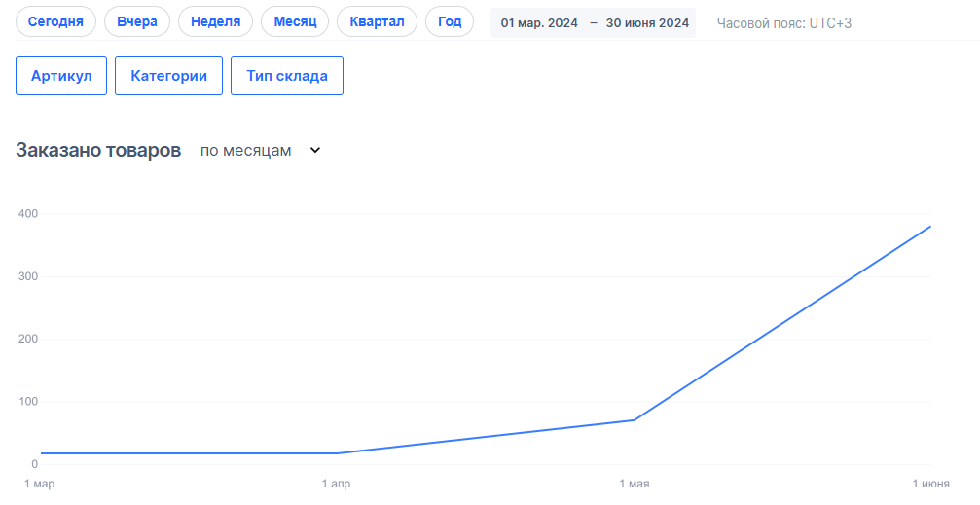
Task: Choose the 'Неделя' period chip
Action: pos(216,21)
